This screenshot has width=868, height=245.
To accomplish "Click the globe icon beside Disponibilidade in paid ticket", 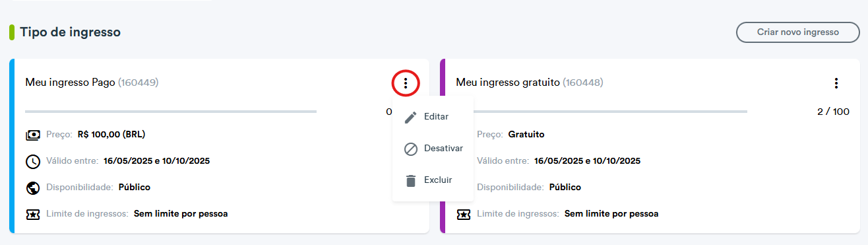I will click(x=33, y=188).
